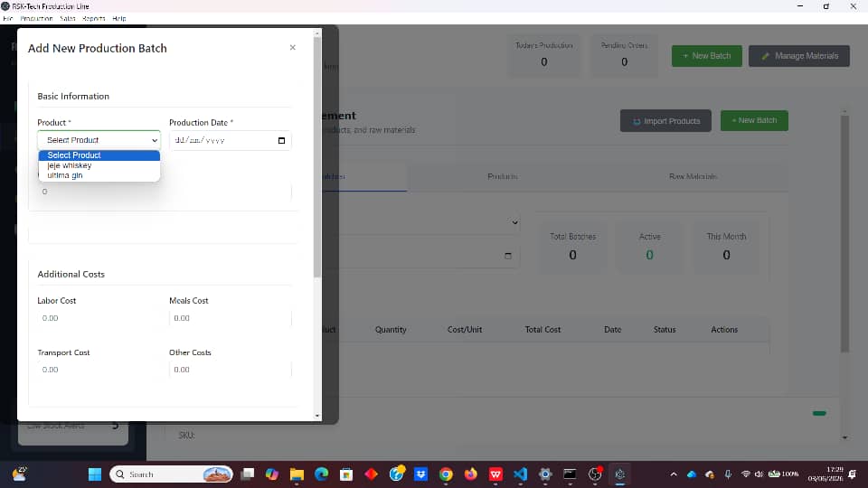Click the microphone tray icon
This screenshot has width=868, height=488.
point(728,474)
